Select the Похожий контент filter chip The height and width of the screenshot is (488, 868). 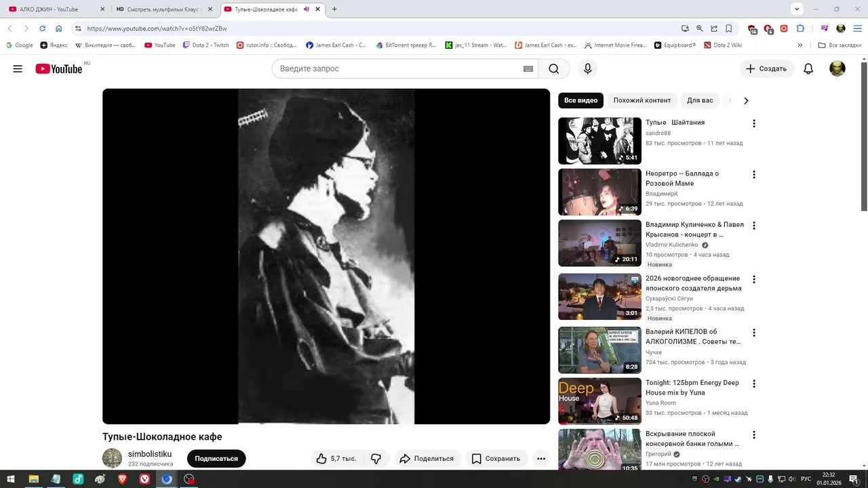(x=642, y=100)
